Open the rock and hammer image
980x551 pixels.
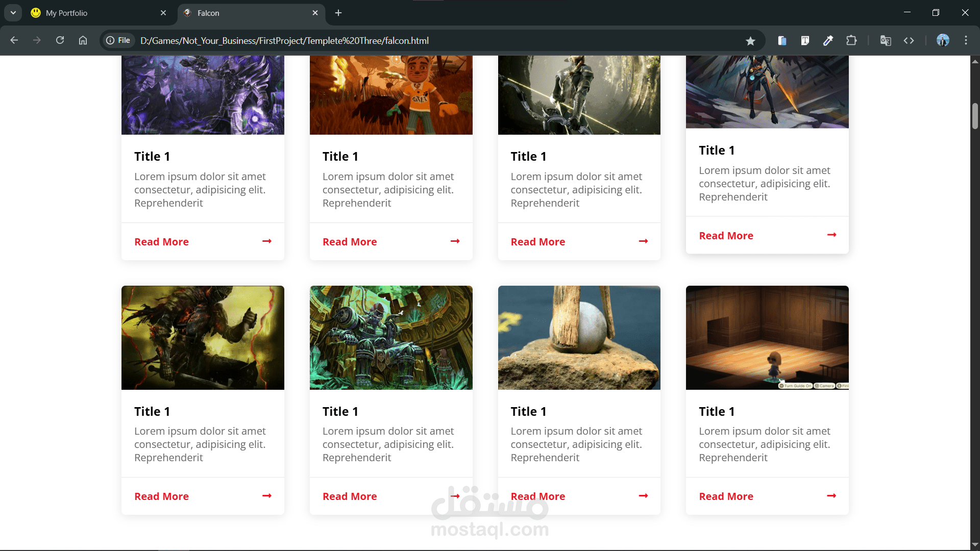[579, 338]
